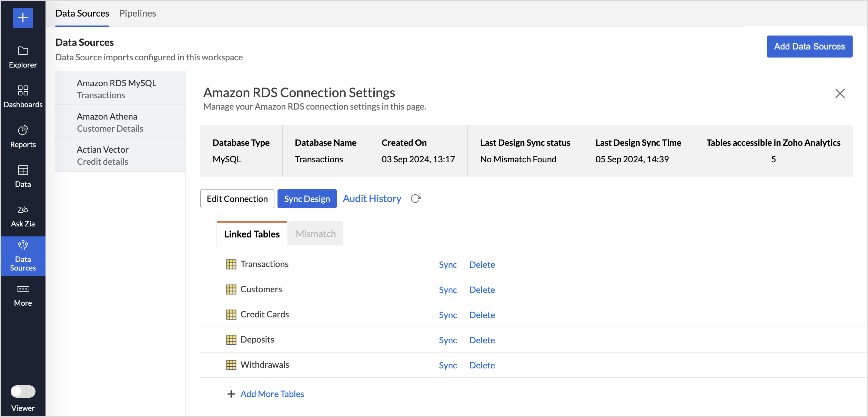Open the More sidebar menu

(x=23, y=296)
